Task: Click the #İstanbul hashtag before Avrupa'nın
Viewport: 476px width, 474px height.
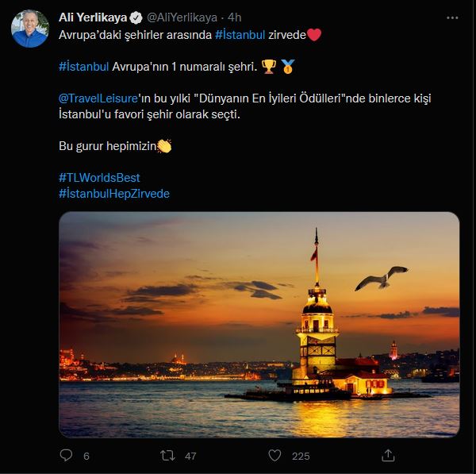Action: 84,66
